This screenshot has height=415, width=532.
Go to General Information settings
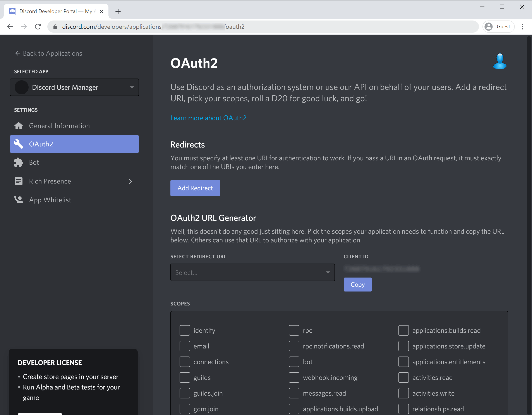(59, 126)
